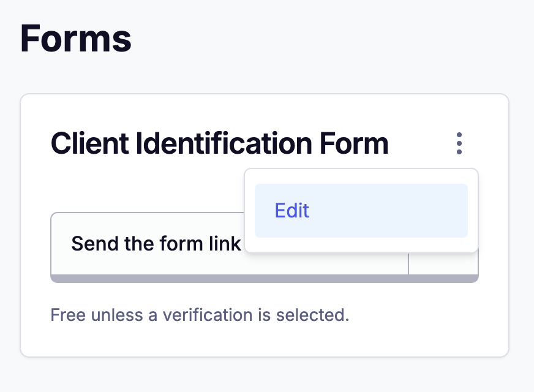Open the split-button segment right of Send
The height and width of the screenshot is (392, 534).
click(443, 265)
